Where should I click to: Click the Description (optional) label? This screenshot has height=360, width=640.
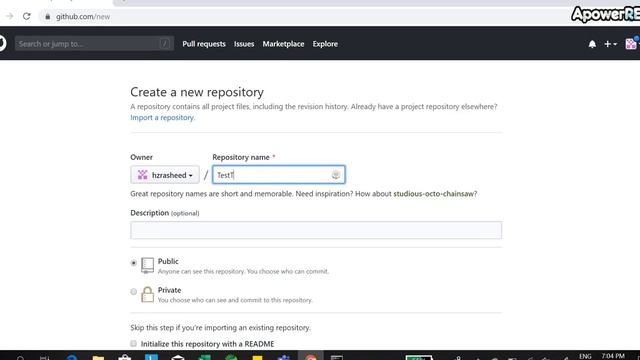pos(165,213)
